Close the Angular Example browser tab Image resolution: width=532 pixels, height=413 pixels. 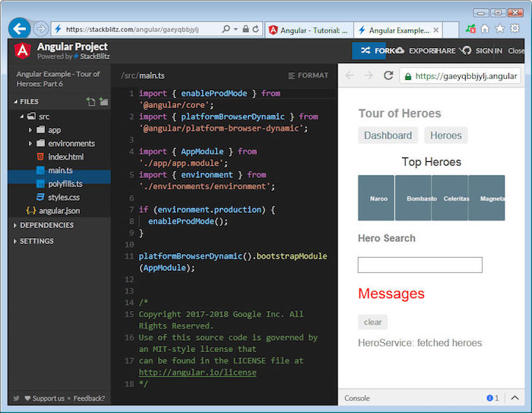pyautogui.click(x=436, y=30)
